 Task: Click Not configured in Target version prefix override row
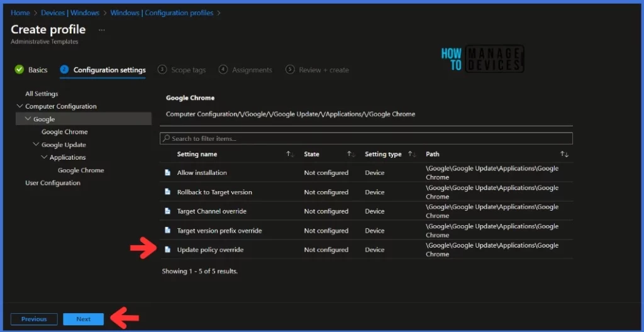tap(326, 231)
